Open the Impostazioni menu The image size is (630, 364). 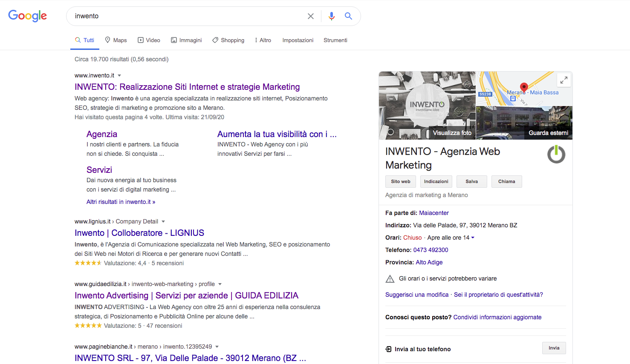coord(298,40)
